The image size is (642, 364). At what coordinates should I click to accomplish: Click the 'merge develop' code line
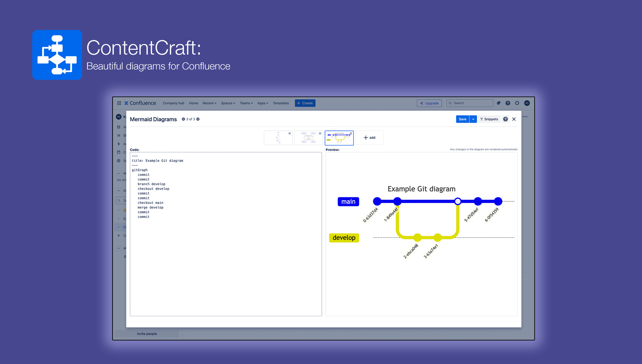coord(151,207)
